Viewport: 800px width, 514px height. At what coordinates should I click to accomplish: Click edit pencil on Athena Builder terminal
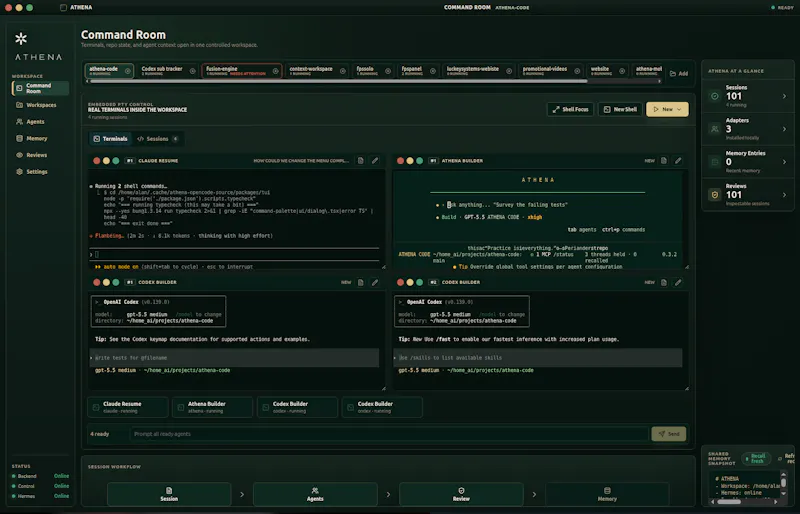pos(678,161)
